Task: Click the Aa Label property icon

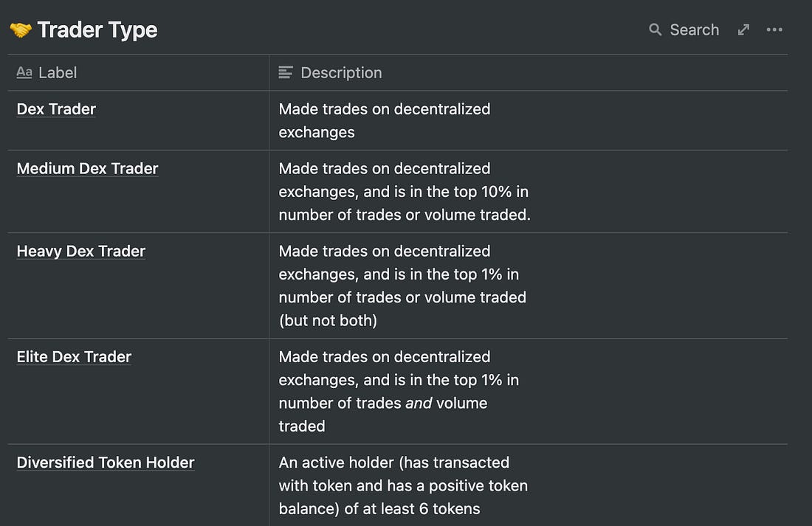Action: (24, 72)
